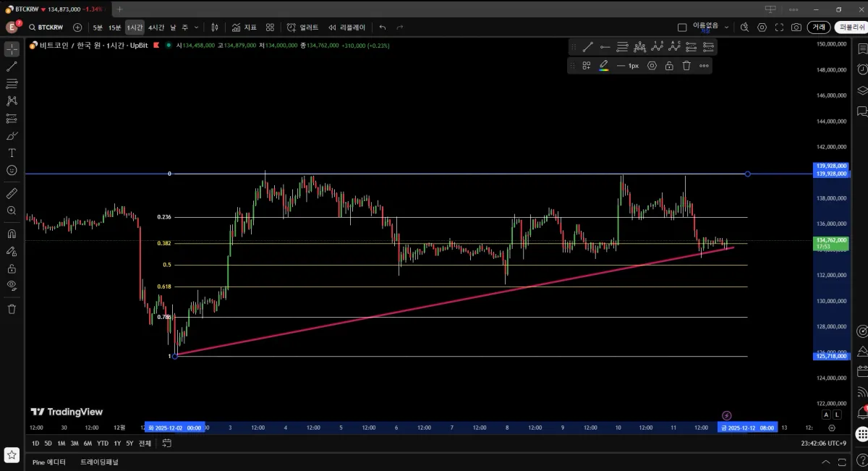This screenshot has width=868, height=471.
Task: Open BTCKRW symbol search
Action: [x=46, y=27]
